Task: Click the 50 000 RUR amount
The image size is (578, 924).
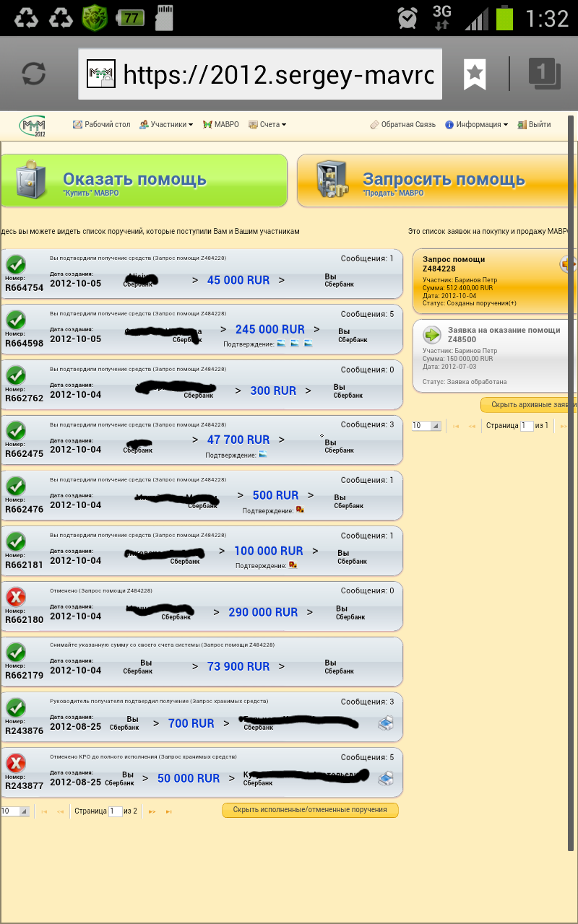Action: point(189,778)
